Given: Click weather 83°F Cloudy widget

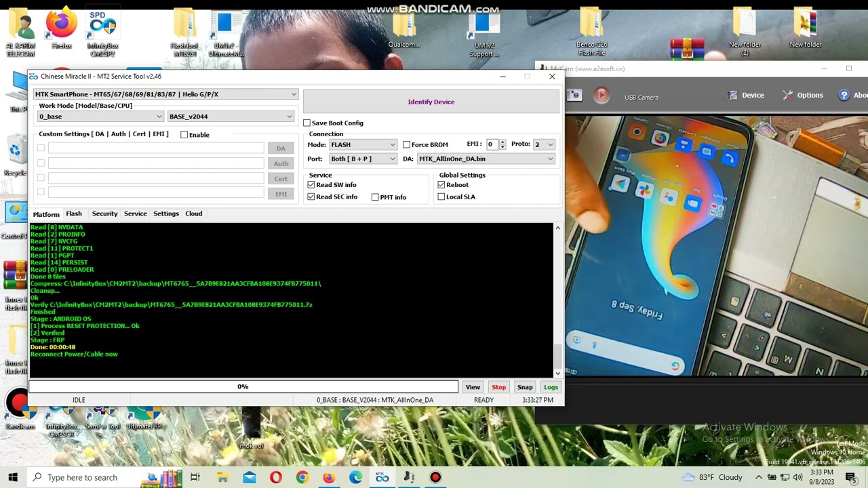Looking at the screenshot, I should [x=712, y=477].
